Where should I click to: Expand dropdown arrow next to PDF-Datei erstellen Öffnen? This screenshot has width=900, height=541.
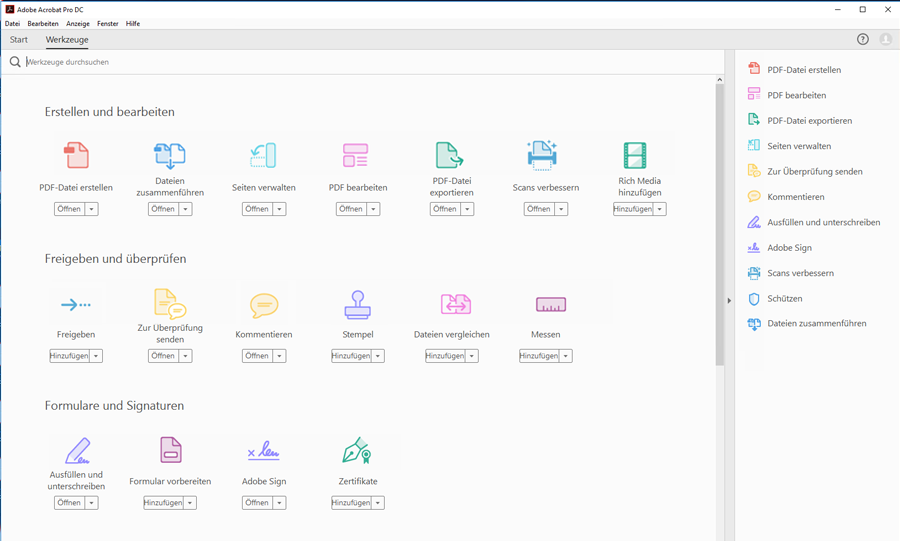[91, 209]
